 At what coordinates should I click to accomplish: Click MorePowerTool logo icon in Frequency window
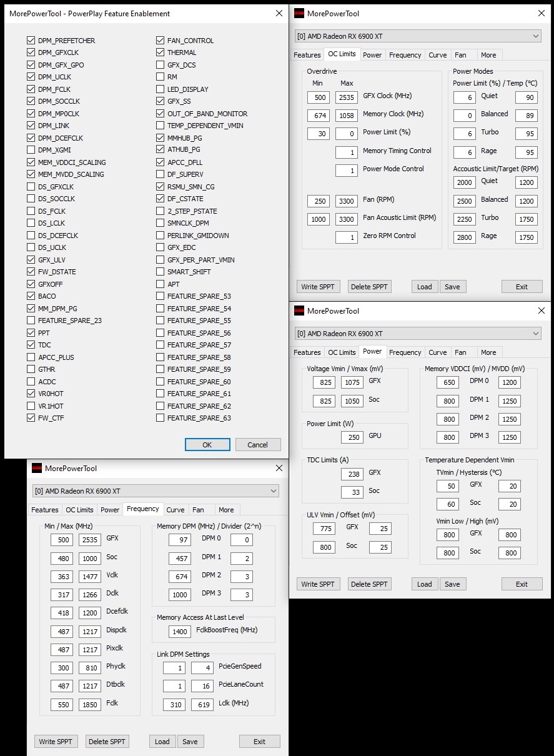click(37, 468)
